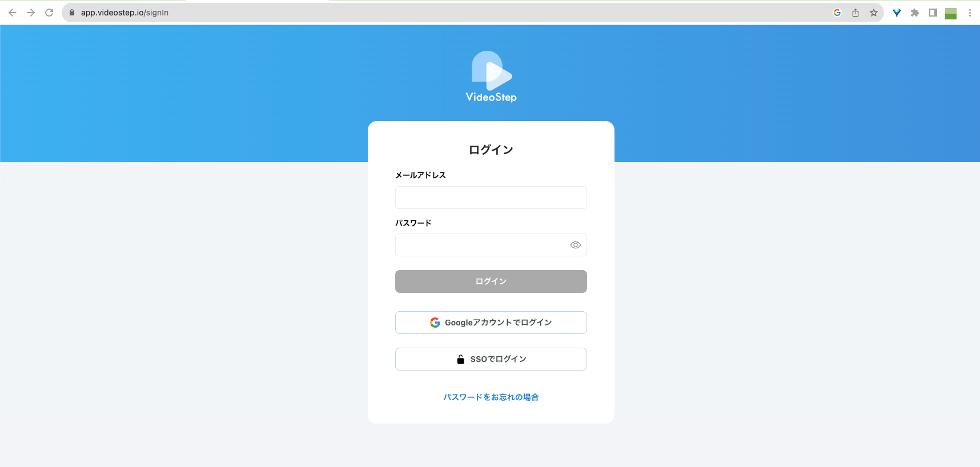Click the ログイン heading text
This screenshot has width=980, height=467.
point(491,150)
